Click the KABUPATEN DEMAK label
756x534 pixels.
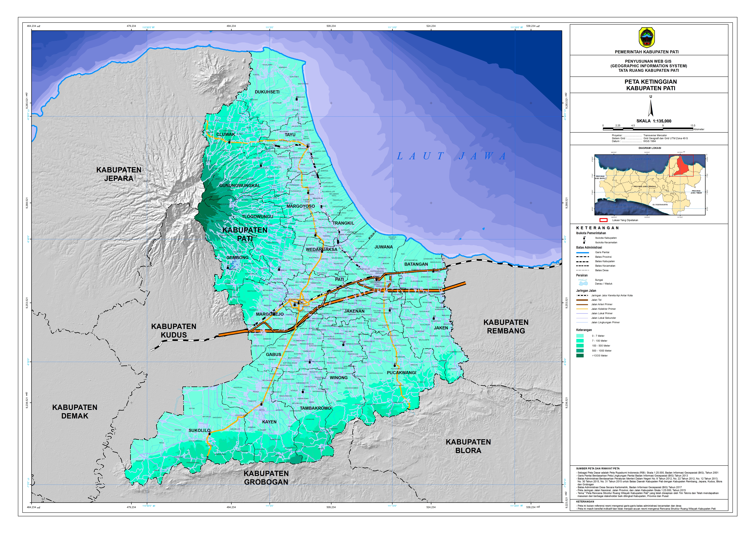pos(75,412)
